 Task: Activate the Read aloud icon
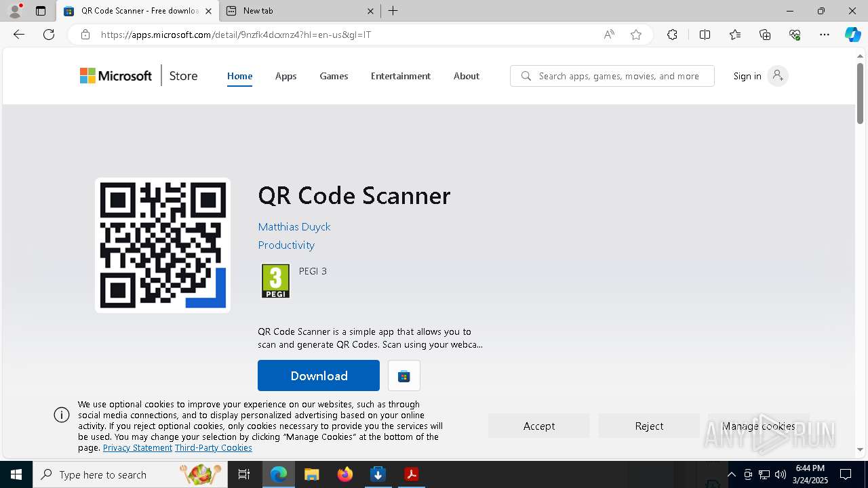(609, 35)
